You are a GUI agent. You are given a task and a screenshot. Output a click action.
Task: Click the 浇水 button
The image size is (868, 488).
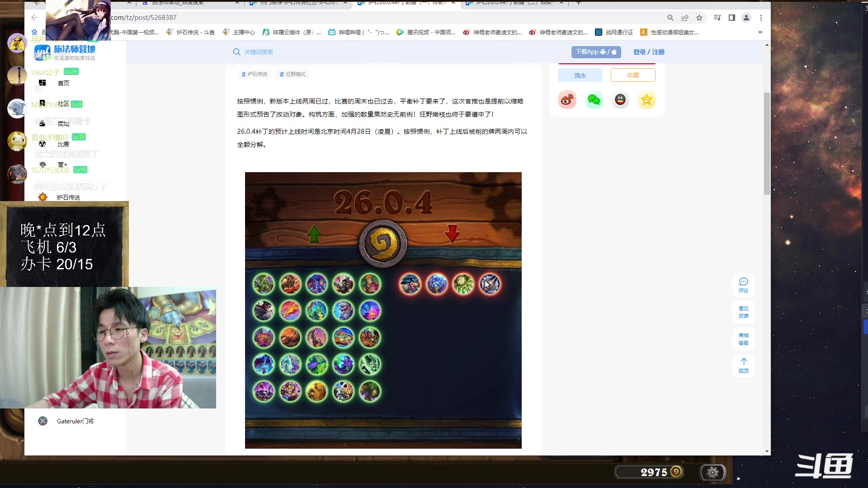(x=580, y=75)
